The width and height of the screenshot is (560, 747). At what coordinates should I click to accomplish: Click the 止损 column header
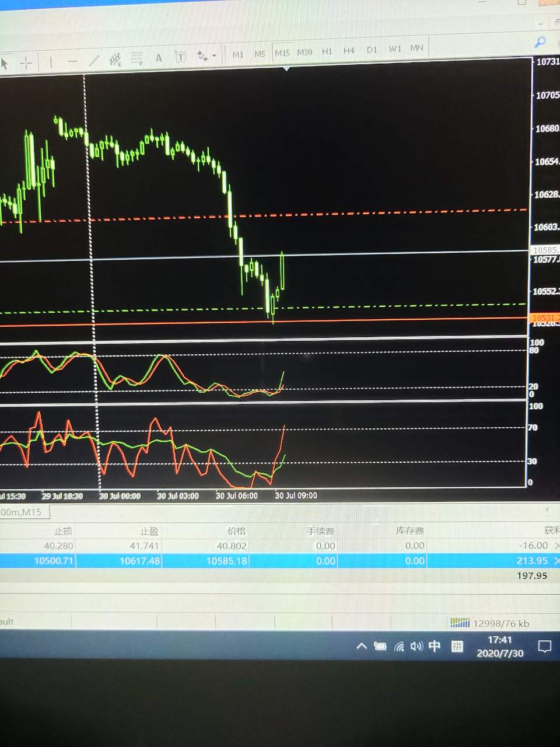click(x=63, y=531)
